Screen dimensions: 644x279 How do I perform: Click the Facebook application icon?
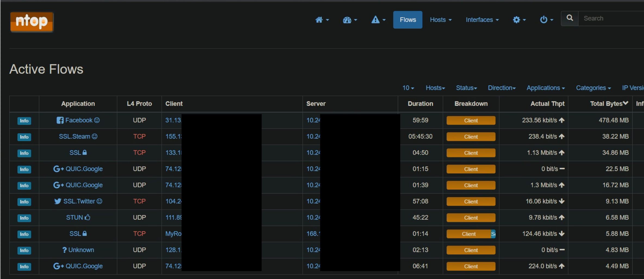click(60, 120)
